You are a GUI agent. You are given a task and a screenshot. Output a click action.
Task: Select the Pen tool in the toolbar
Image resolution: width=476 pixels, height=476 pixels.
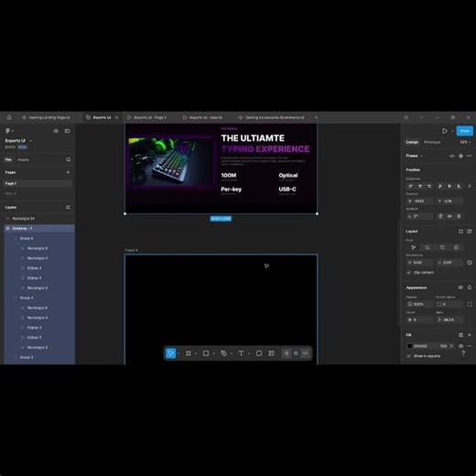click(223, 353)
